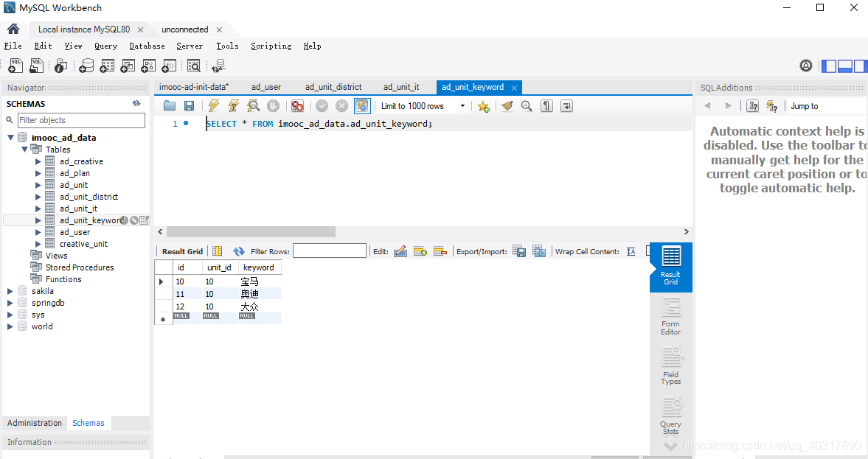Switch to the Administration tab
The image size is (868, 459).
click(35, 422)
